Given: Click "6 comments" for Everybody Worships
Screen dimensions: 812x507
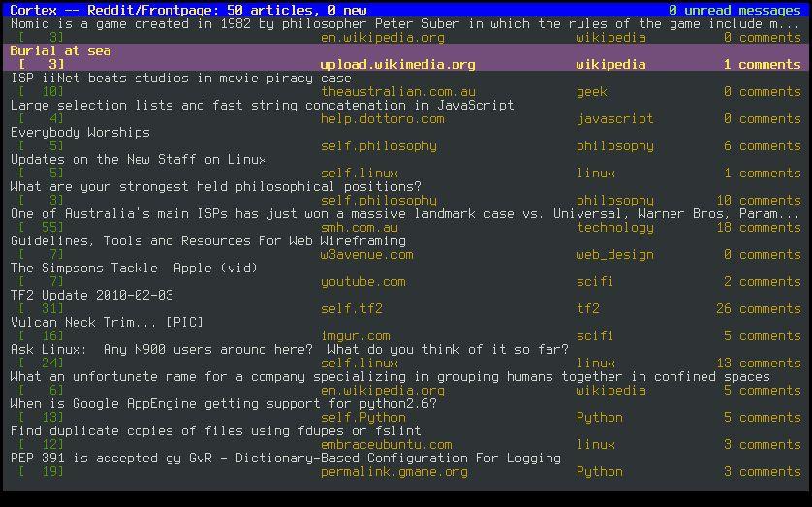Looking at the screenshot, I should [x=762, y=146].
